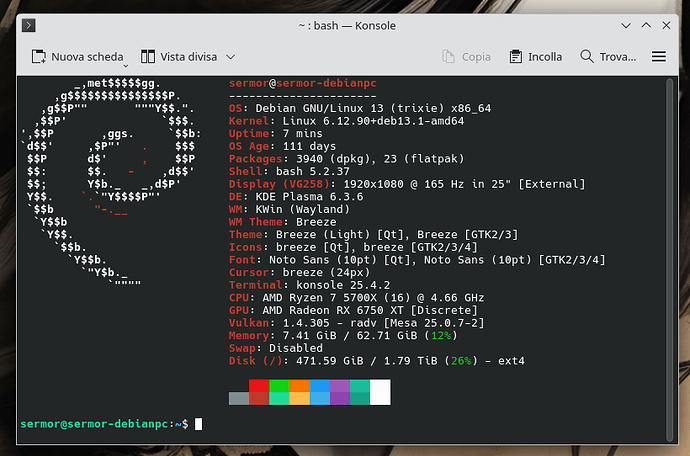Click the 'KDE Plasma 6.3.6' text
690x456 pixels.
[309, 197]
